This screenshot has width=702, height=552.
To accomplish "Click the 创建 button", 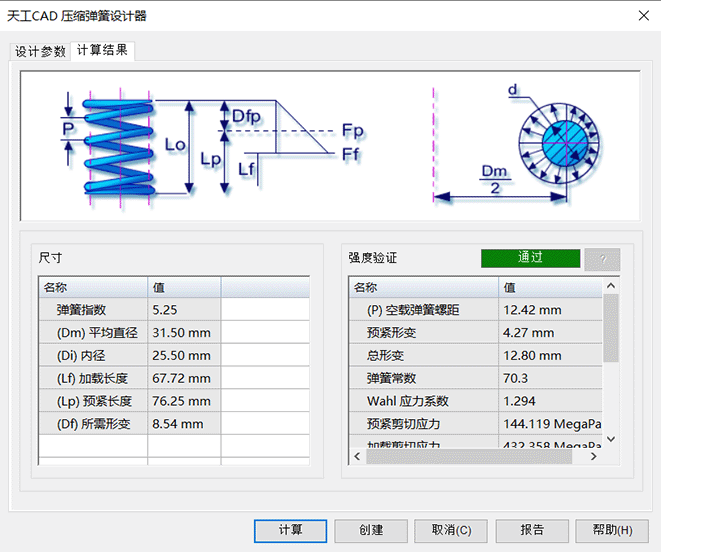I will 371,531.
